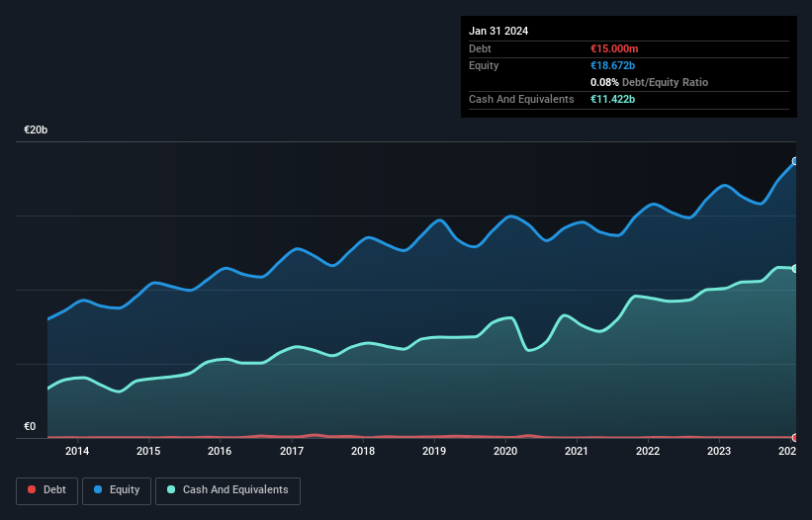Click the 2023 x-axis label
The image size is (812, 520).
(x=719, y=451)
